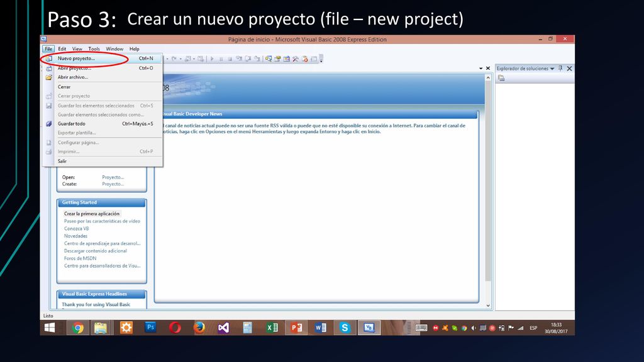Open 'Crear la primera aplicación' link
This screenshot has height=362, width=644.
(92, 214)
